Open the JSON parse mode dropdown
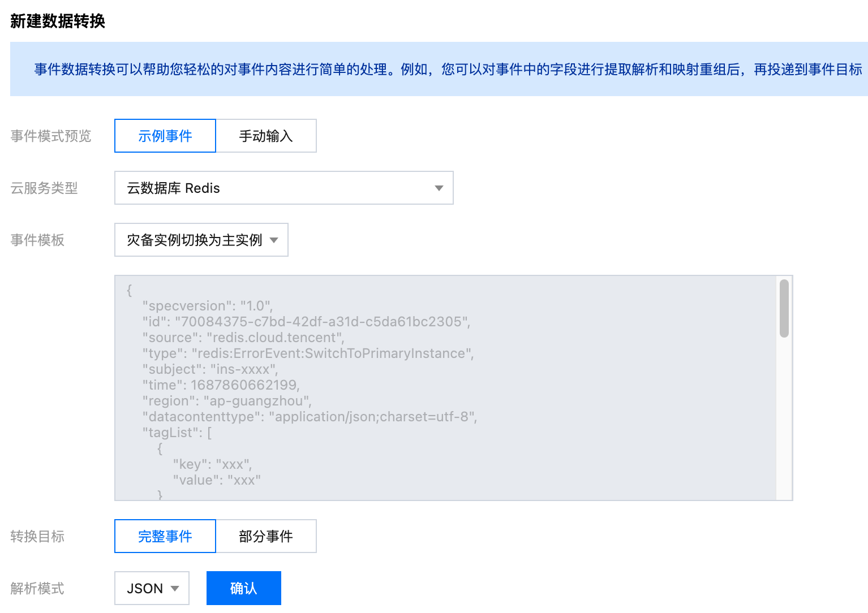This screenshot has height=613, width=868. (152, 588)
